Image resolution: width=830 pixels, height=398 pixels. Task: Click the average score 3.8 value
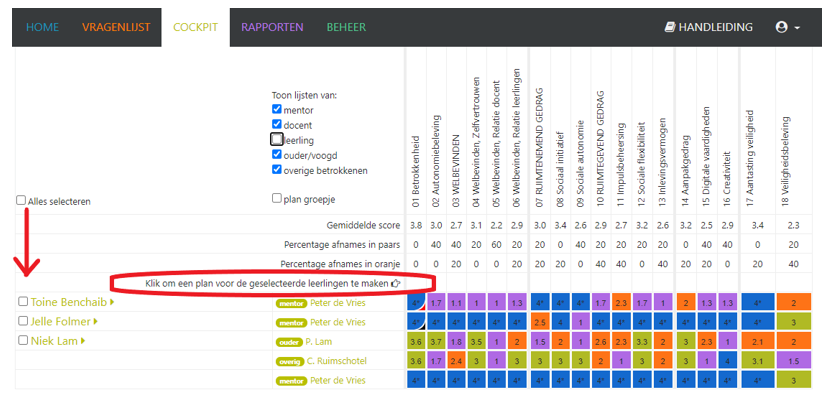(416, 225)
